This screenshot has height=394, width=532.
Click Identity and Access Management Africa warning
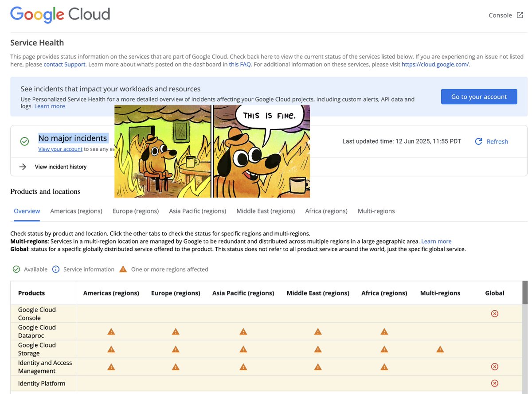click(384, 367)
